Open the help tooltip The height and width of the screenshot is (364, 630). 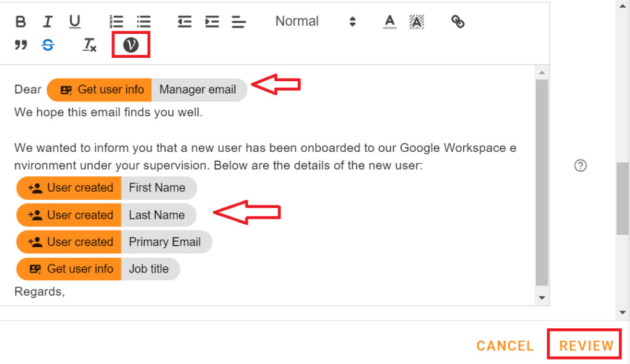click(x=580, y=165)
